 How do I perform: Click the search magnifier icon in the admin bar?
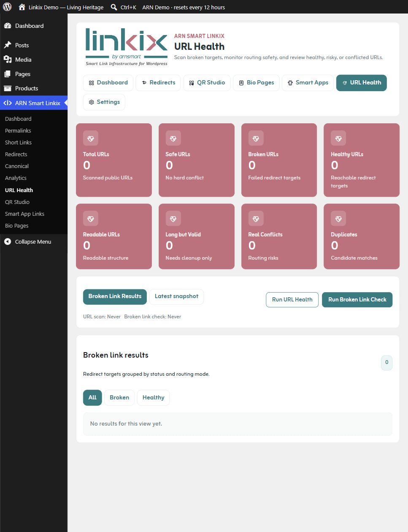coord(114,7)
